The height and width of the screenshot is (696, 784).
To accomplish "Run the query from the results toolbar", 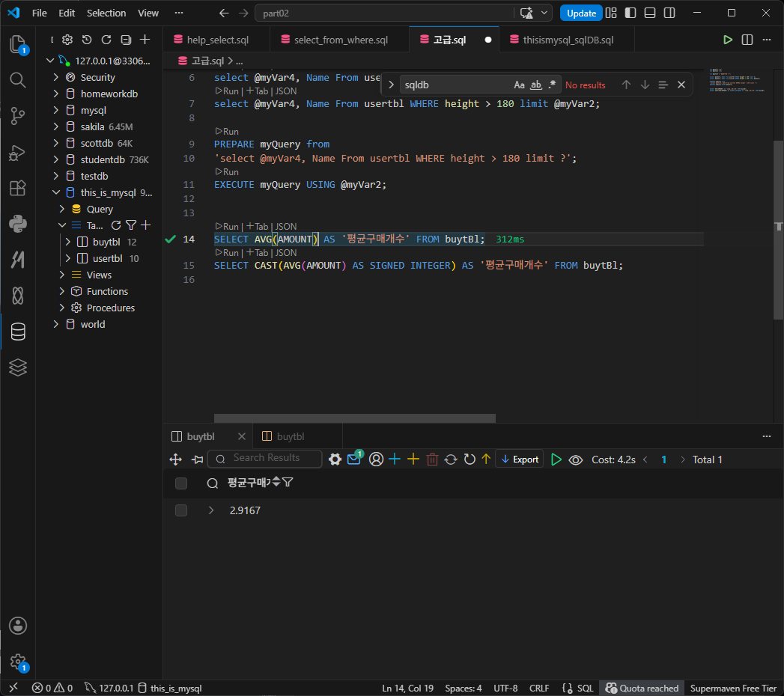I will (x=556, y=460).
